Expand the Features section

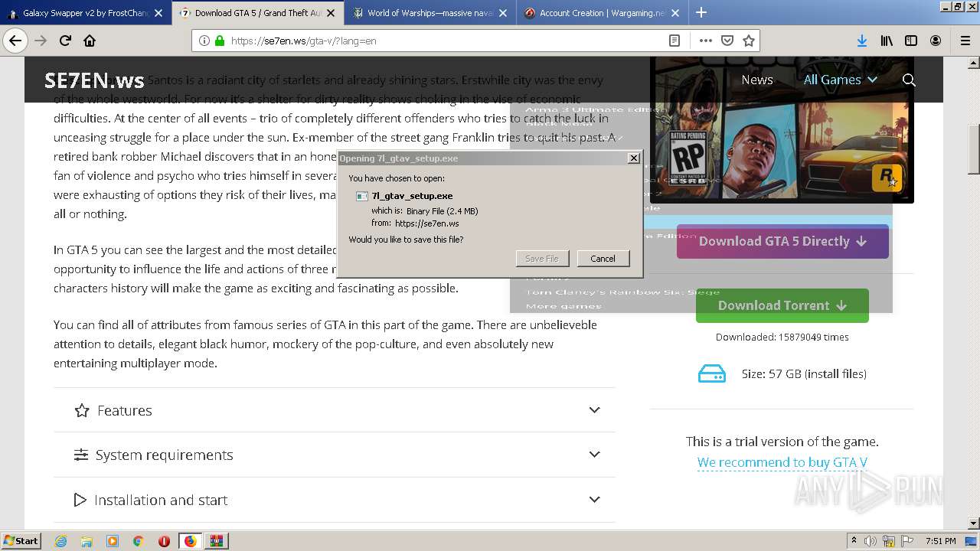point(335,410)
